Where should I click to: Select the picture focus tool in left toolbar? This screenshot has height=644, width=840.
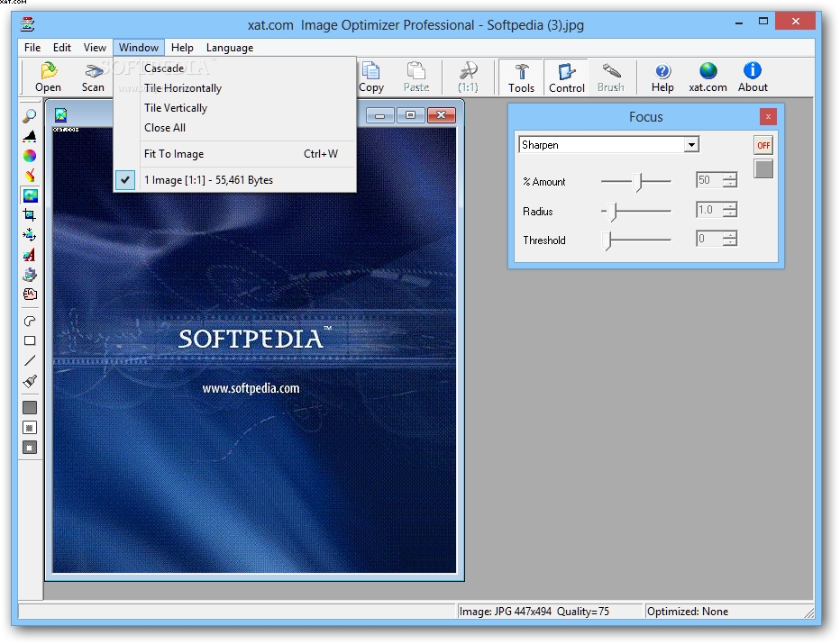(x=30, y=195)
